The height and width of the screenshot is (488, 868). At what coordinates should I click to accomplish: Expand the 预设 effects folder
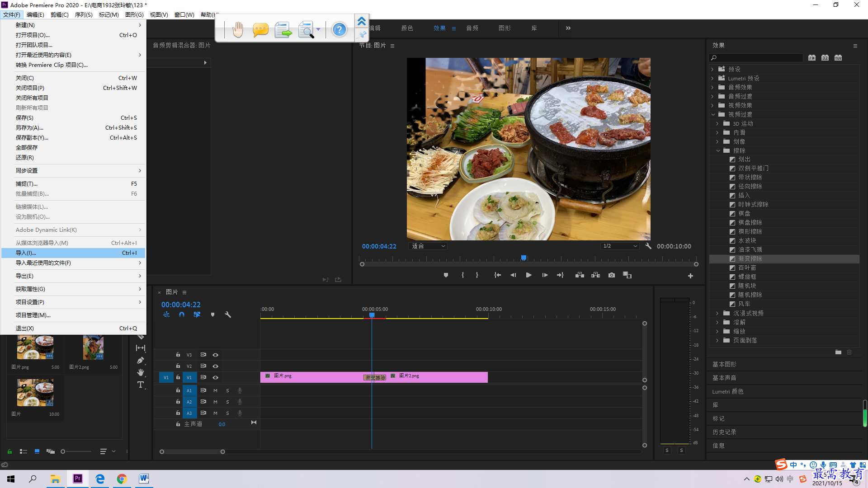[x=712, y=69]
